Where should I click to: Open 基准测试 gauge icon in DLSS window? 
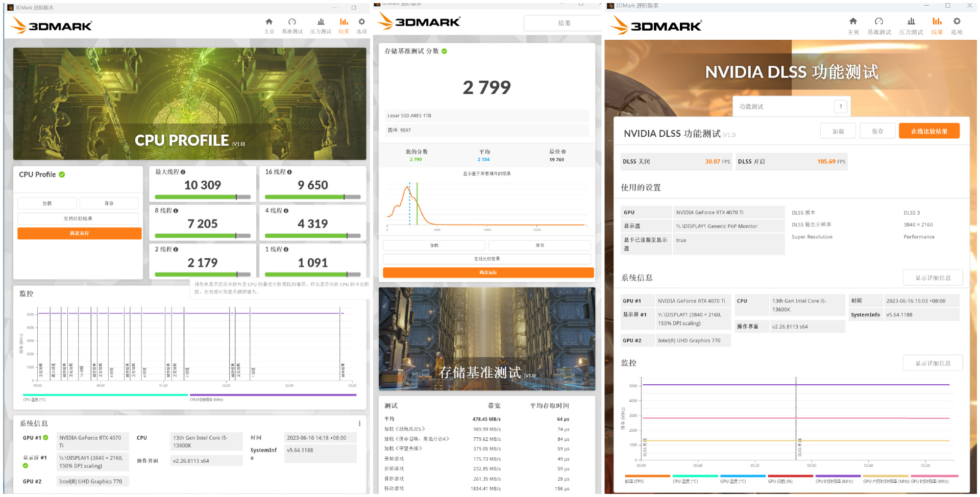[879, 21]
